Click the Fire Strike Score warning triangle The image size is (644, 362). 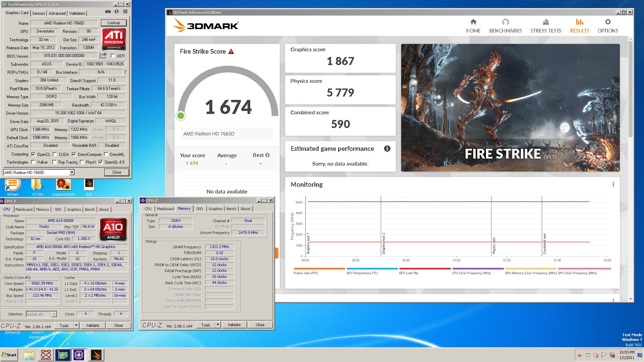pos(231,52)
